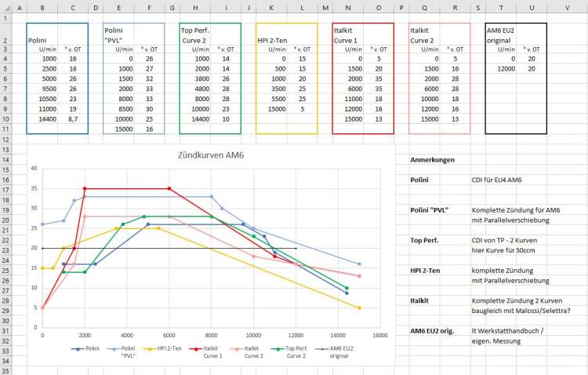588x375 pixels.
Task: Click the y-axis label 40 in chart
Action: tap(34, 168)
